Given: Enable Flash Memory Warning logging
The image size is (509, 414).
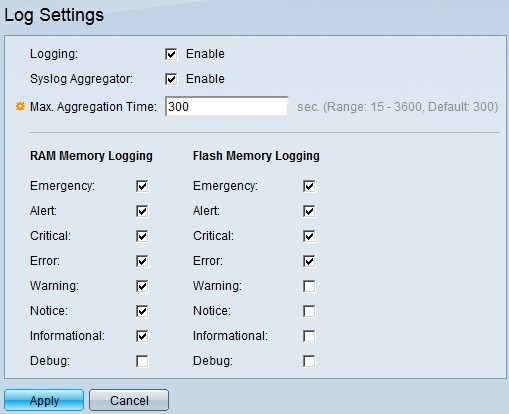Looking at the screenshot, I should point(309,286).
